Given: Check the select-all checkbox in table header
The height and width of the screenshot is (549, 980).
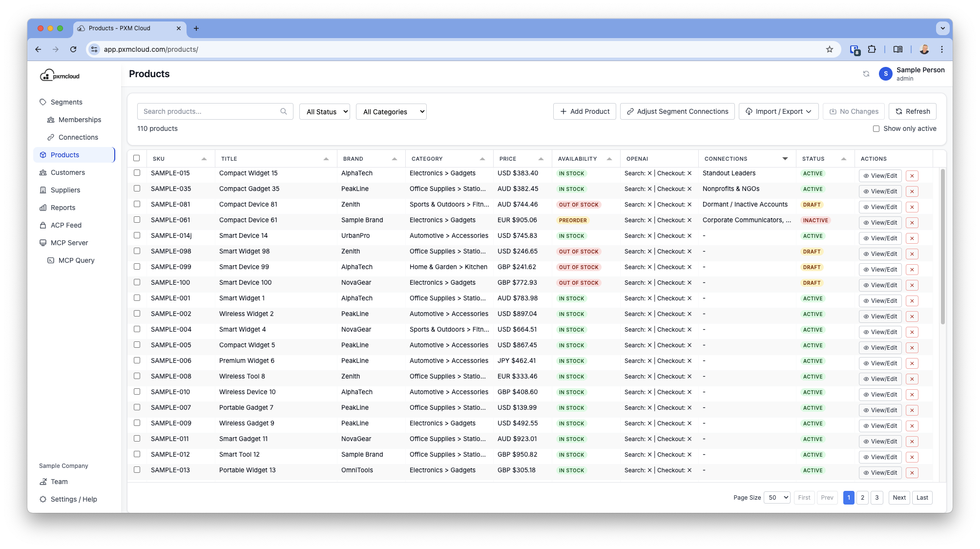Looking at the screenshot, I should pyautogui.click(x=137, y=158).
